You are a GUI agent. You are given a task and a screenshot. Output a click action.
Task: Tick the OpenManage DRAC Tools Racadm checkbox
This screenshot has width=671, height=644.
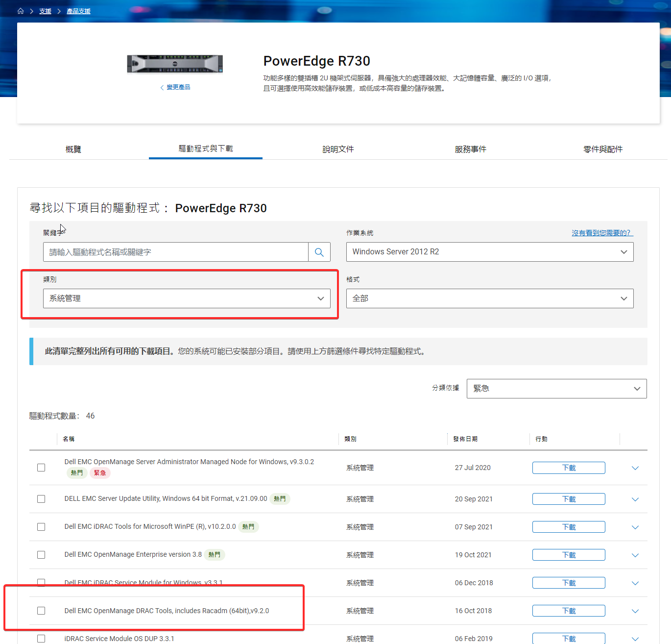41,611
